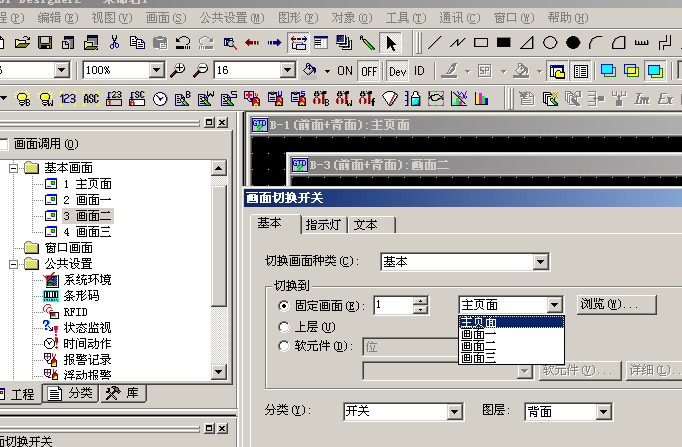Collapse the 基本画面 tree folder
Image resolution: width=682 pixels, height=447 pixels.
(x=15, y=168)
